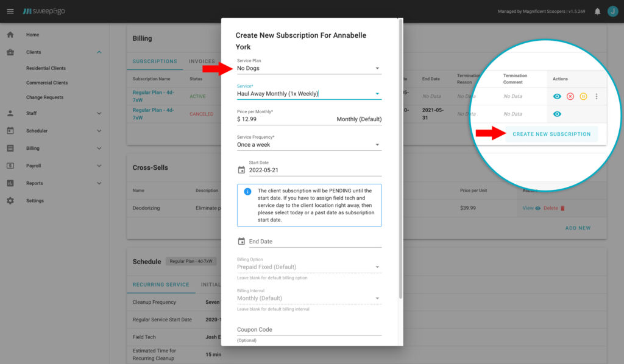Open the Billing Option dropdown
Viewport: 624px width, 364px height.
(378, 266)
